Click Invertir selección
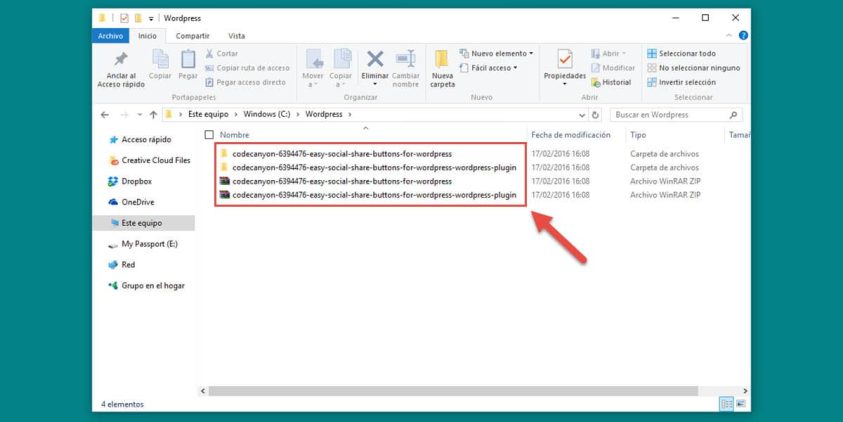 (681, 83)
